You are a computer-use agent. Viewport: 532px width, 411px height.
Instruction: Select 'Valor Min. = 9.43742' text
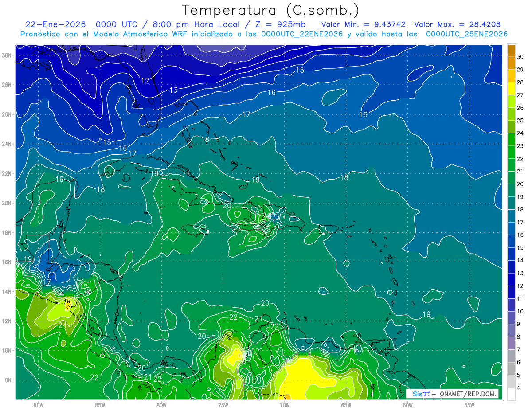pos(364,25)
